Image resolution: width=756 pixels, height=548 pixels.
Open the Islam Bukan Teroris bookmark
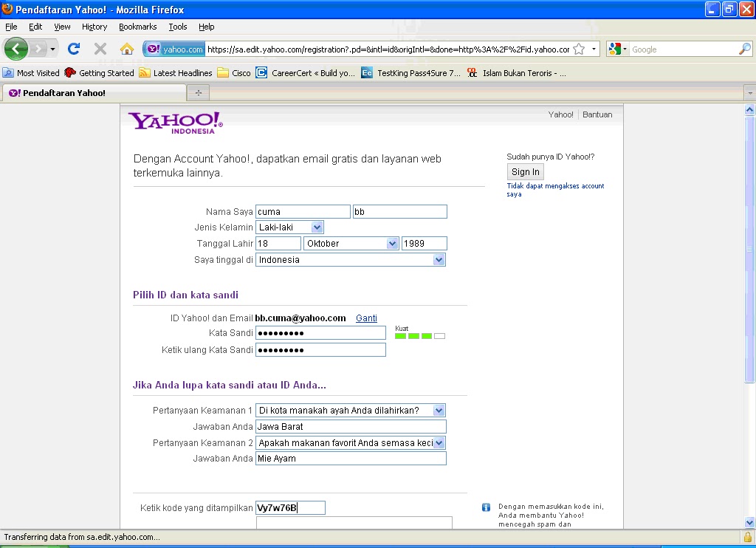pos(516,73)
